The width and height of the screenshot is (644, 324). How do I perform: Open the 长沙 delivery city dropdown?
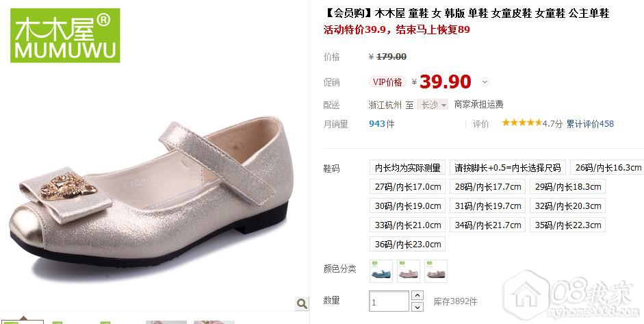click(x=433, y=105)
